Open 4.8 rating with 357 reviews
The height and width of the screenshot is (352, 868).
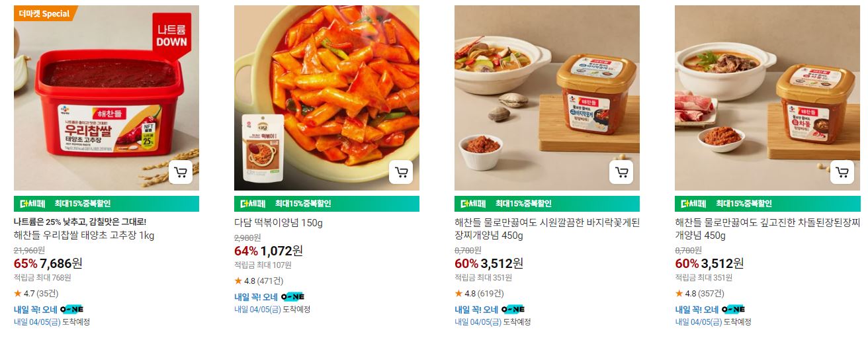699,293
